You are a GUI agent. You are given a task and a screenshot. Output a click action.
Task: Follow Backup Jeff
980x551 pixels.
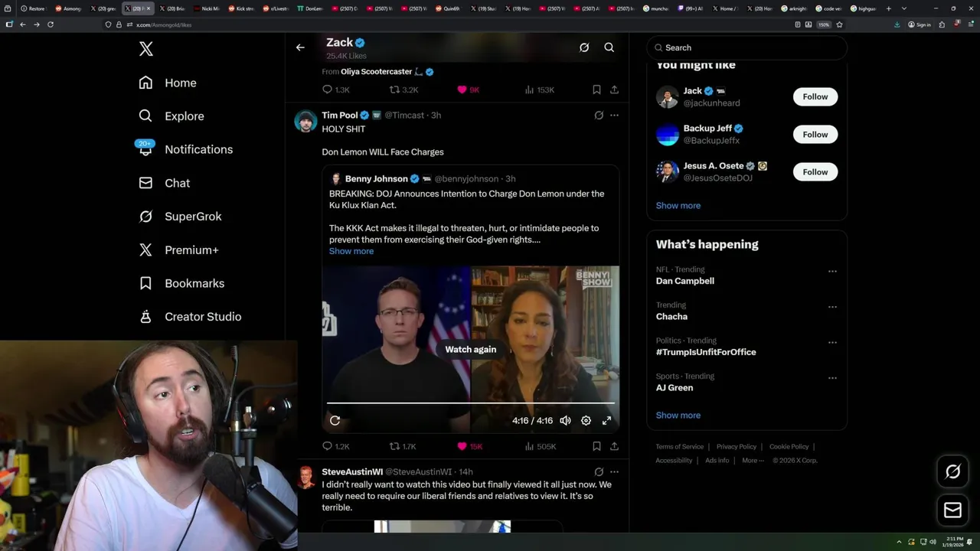click(x=815, y=134)
